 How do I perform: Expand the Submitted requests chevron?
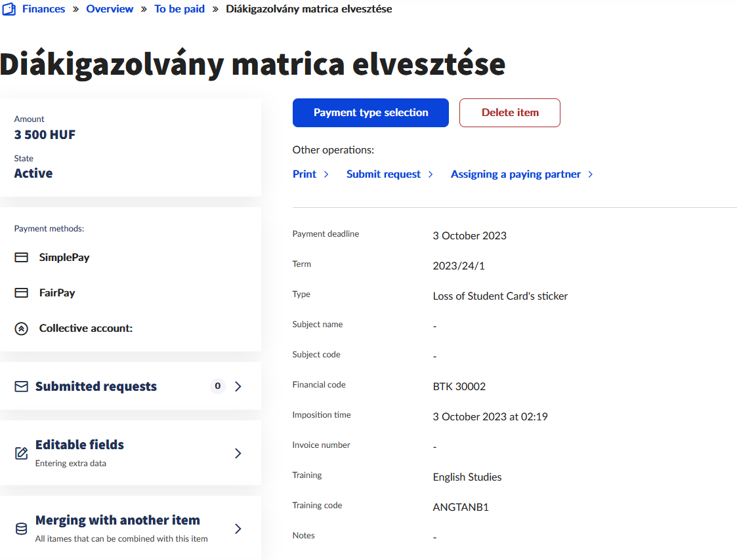238,386
